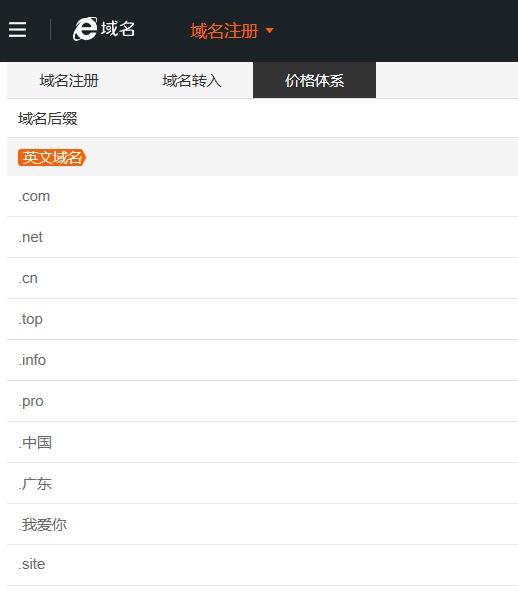Select the .pro domain row
The image size is (518, 595).
coord(262,401)
